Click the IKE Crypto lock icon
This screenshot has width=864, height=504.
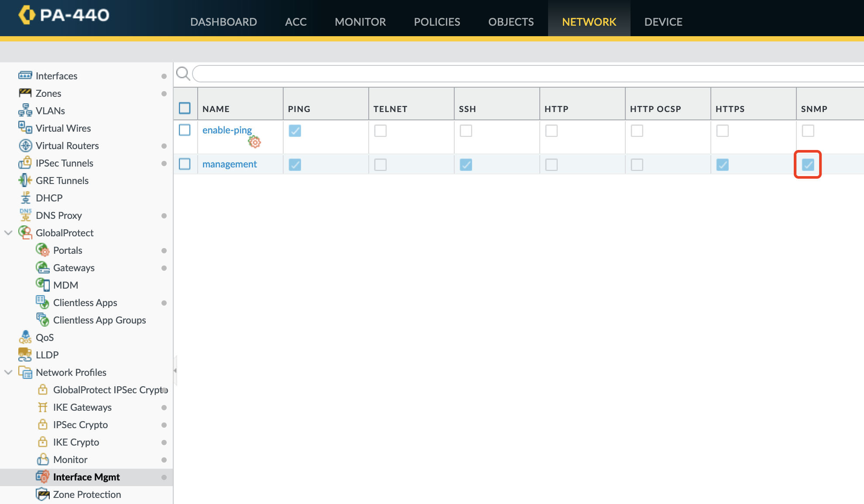tap(43, 441)
